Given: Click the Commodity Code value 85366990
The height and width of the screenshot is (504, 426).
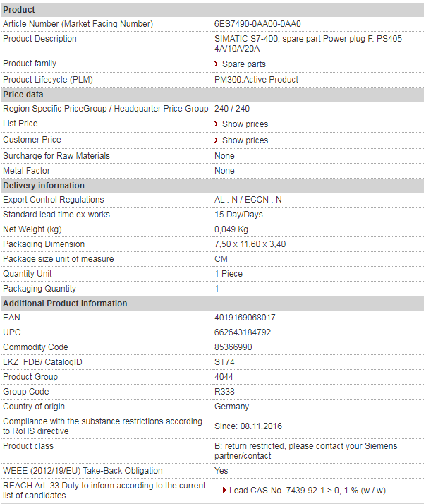Looking at the screenshot, I should tap(233, 347).
